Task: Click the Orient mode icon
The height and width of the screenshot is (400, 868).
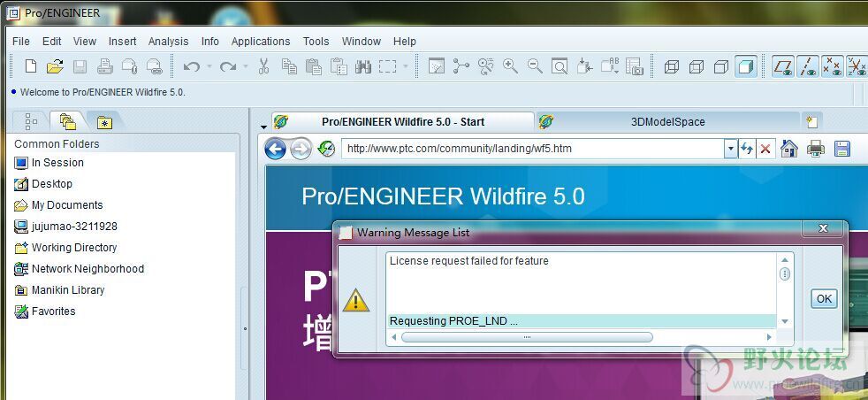Action: click(x=485, y=67)
